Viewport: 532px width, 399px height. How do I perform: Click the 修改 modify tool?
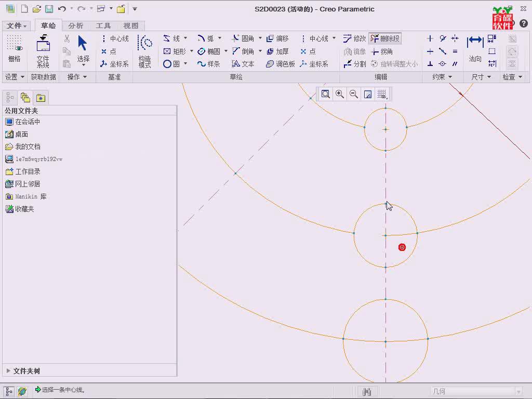(x=354, y=38)
